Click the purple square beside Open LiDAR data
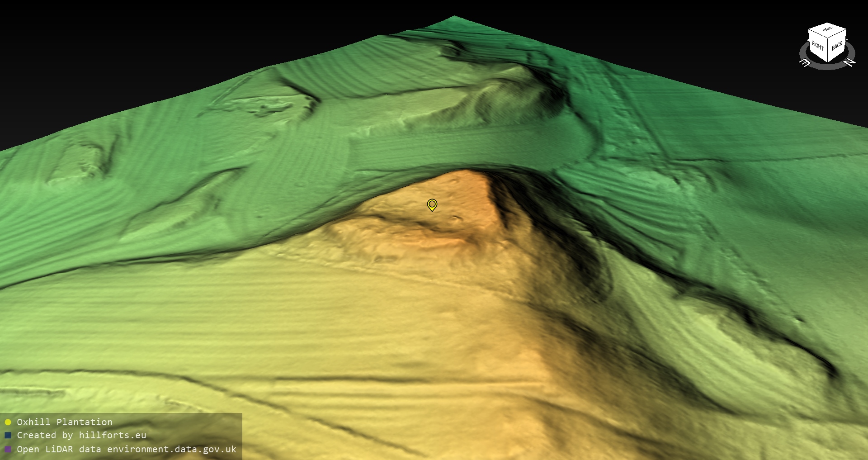This screenshot has height=460, width=868. (8, 449)
